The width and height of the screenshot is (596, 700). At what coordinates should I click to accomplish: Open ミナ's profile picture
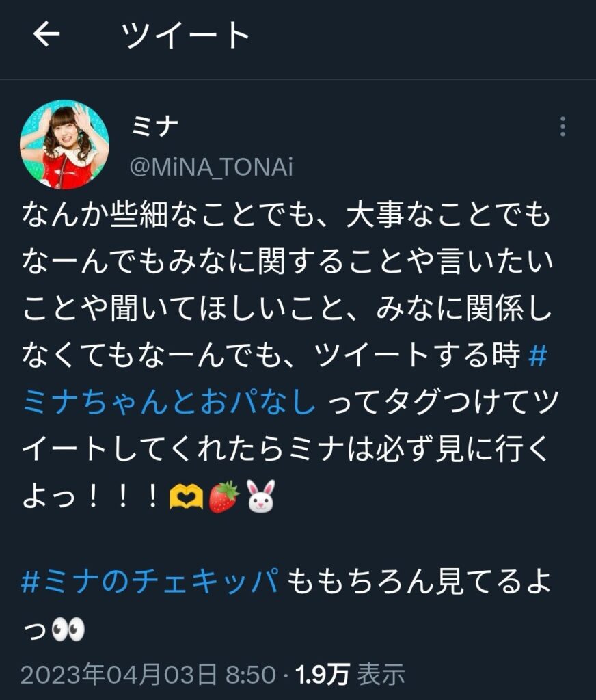click(64, 144)
